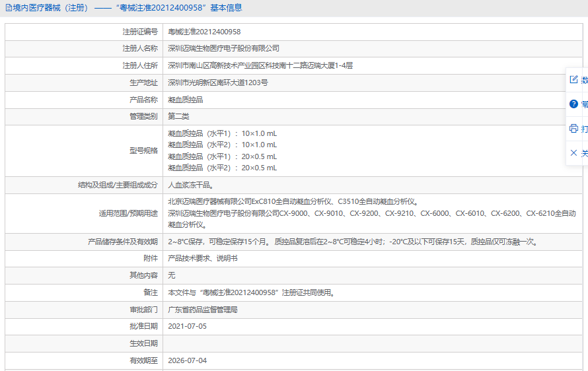Click the 结构及组成/主要组成成分 label
The height and width of the screenshot is (371, 588).
118,185
